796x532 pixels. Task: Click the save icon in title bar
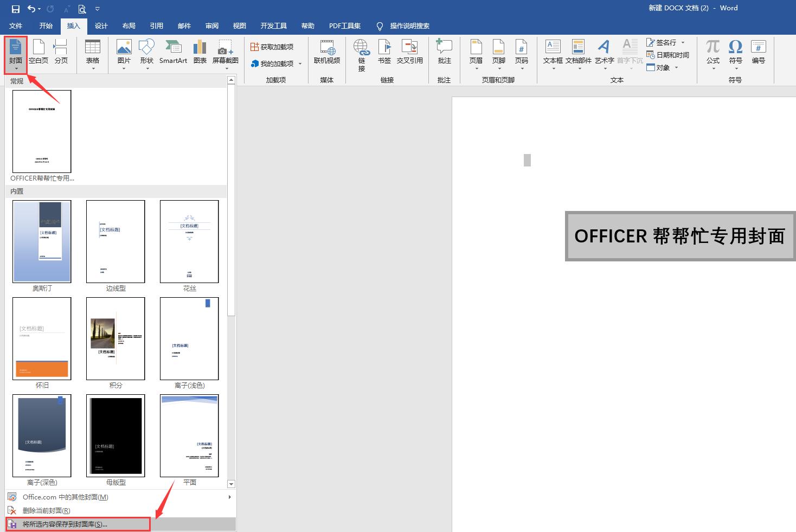16,9
